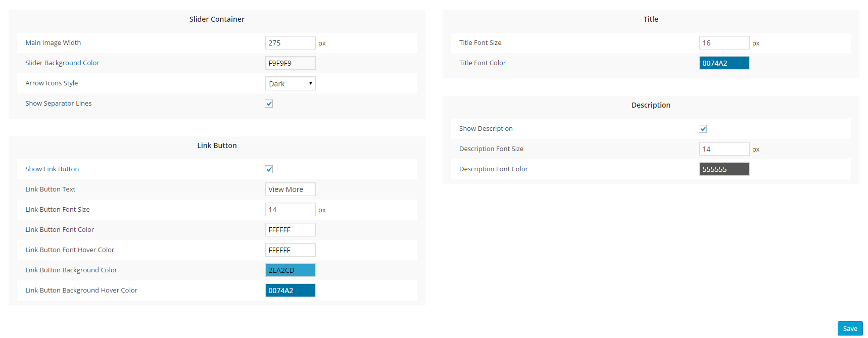Click the Save button
The height and width of the screenshot is (338, 868).
coord(850,328)
